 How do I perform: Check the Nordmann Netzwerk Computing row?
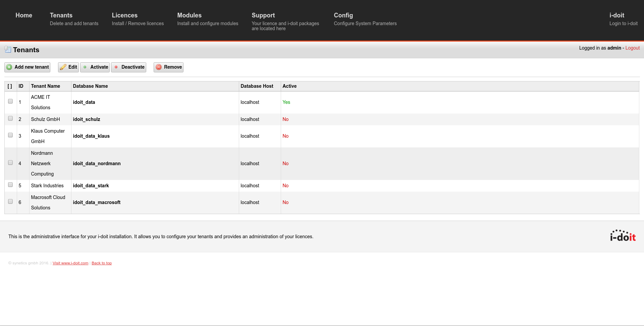pyautogui.click(x=10, y=162)
